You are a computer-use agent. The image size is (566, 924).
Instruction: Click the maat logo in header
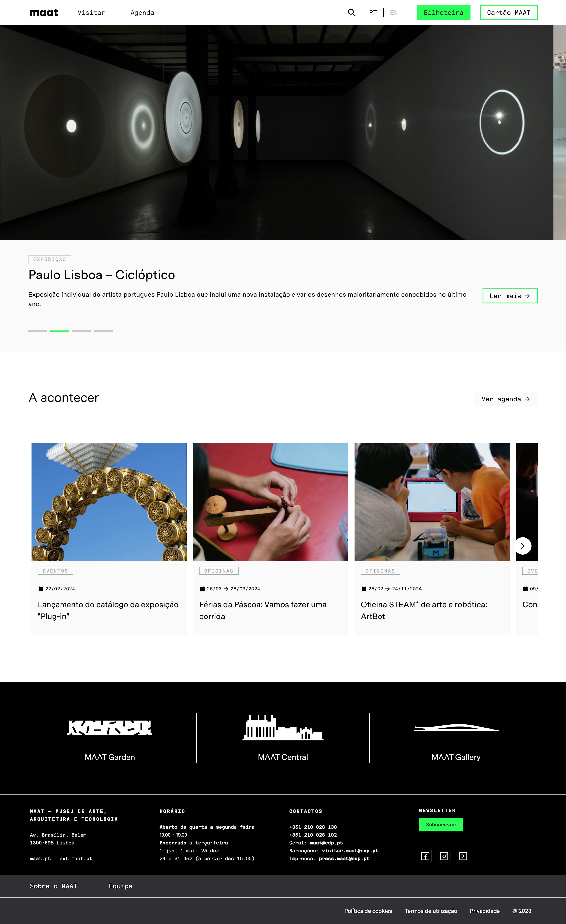[44, 13]
